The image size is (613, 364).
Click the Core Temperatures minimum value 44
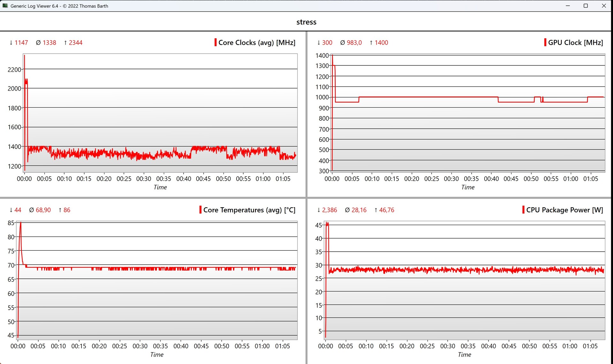point(18,210)
